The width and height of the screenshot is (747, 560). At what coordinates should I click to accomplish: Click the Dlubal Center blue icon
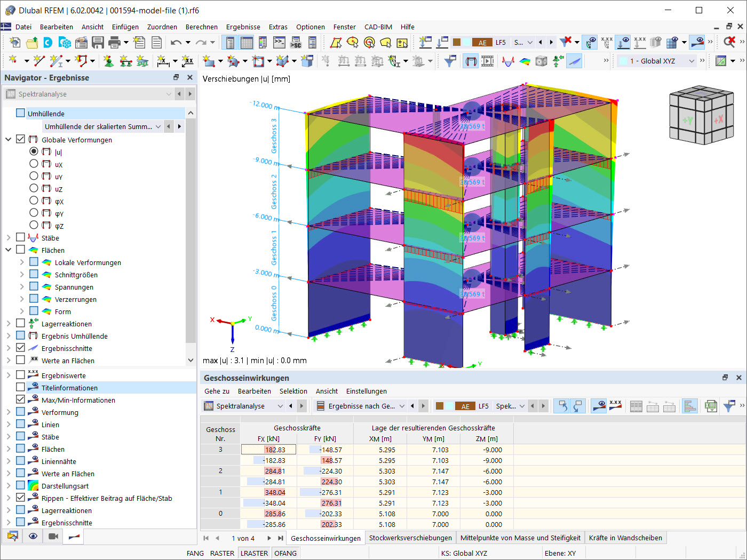point(48,43)
